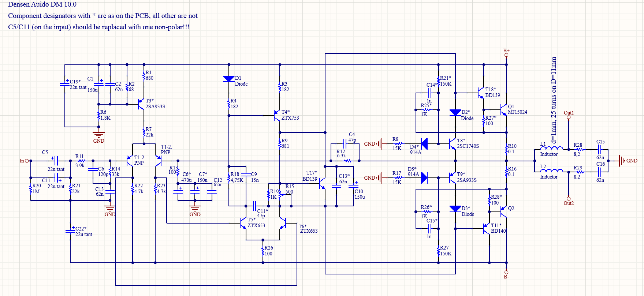The image size is (644, 296).
Task: Click the D5* 914A diode symbol
Action: pyautogui.click(x=424, y=178)
